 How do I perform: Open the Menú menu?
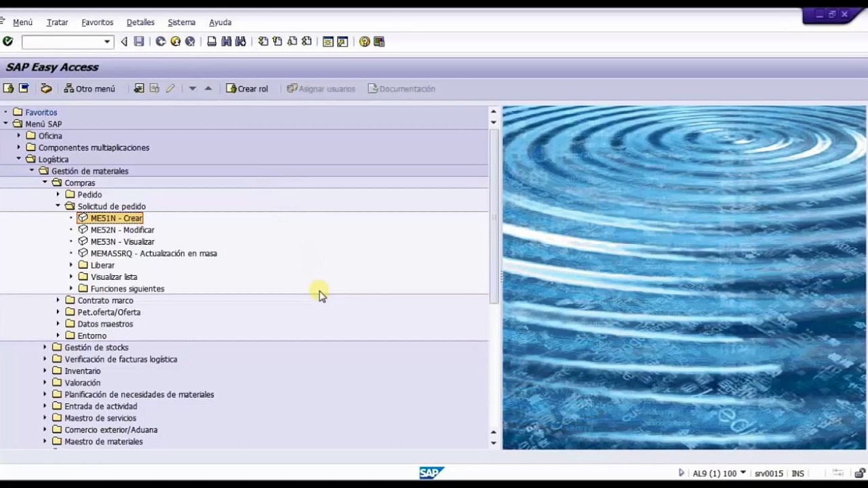(x=22, y=22)
